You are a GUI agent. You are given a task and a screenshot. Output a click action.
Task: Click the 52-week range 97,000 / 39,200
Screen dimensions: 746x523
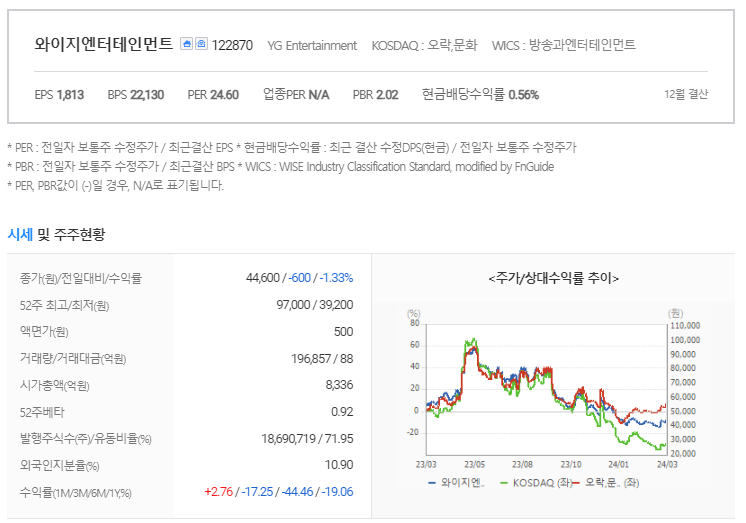(x=314, y=305)
